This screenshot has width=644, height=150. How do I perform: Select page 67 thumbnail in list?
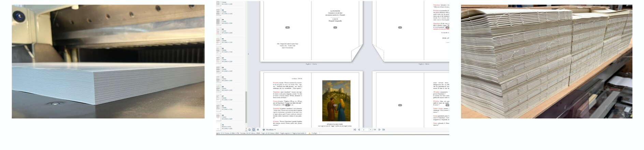coord(218,98)
